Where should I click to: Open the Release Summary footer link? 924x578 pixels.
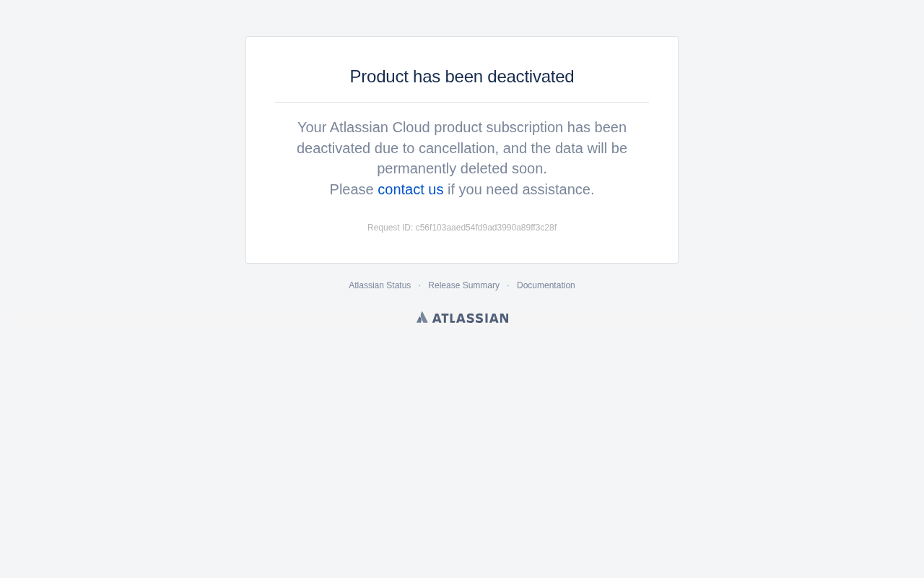tap(463, 285)
